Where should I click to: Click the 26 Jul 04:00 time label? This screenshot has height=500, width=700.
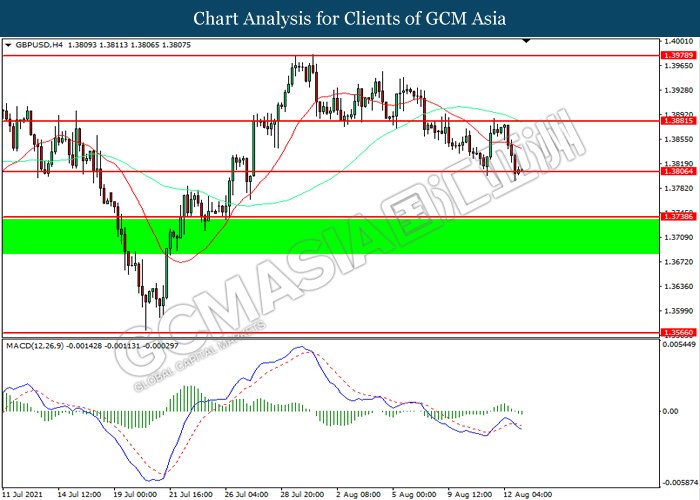click(x=246, y=495)
